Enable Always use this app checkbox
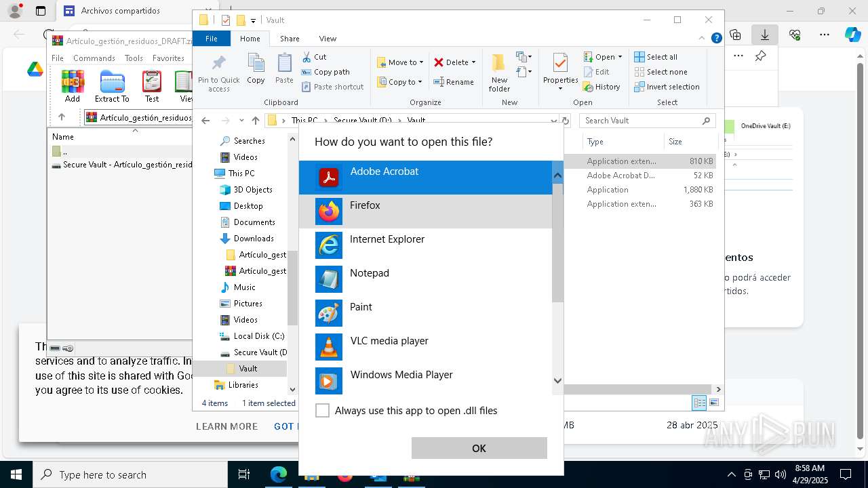The image size is (868, 488). pos(323,410)
